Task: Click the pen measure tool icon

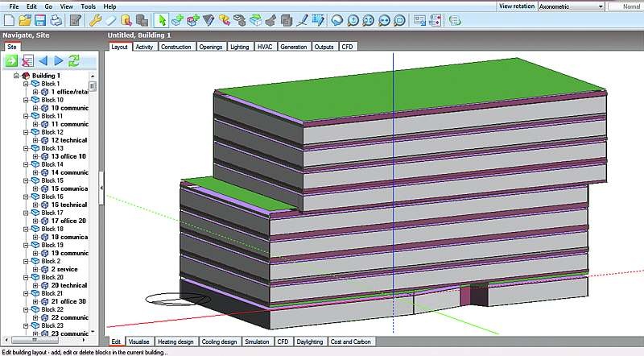Action: coord(302,19)
